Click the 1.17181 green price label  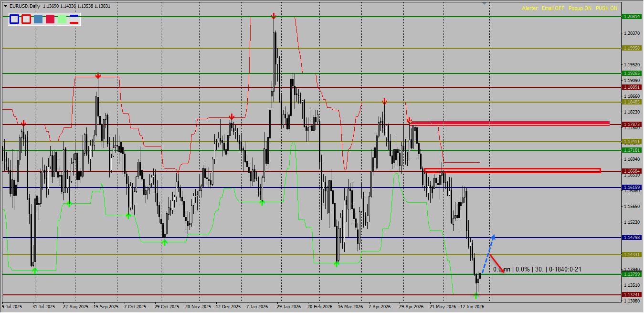coord(632,150)
